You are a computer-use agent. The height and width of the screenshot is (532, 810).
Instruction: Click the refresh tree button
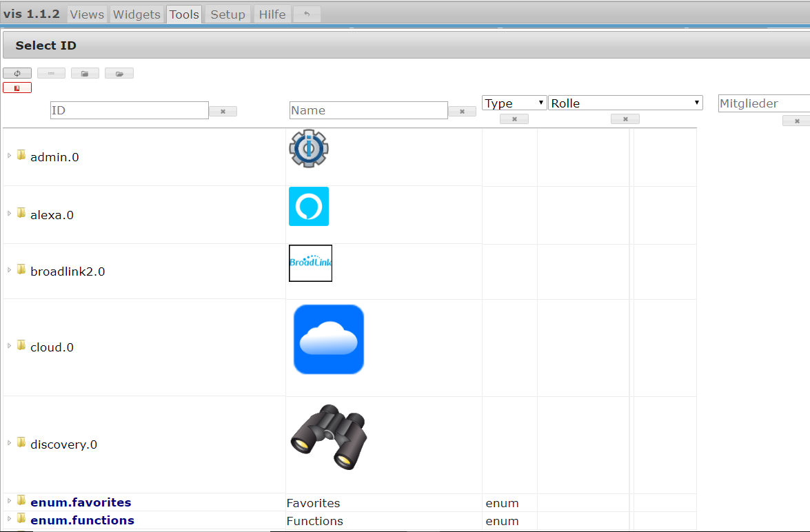click(17, 73)
